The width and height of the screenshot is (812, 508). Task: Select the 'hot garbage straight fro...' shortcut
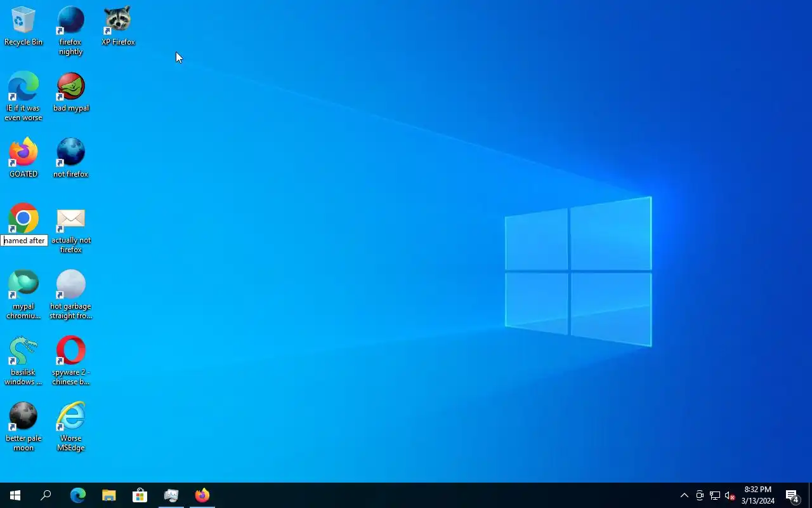(x=70, y=295)
